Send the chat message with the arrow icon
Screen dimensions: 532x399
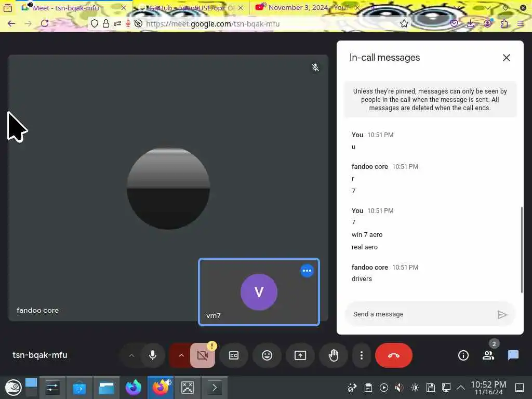[502, 314]
